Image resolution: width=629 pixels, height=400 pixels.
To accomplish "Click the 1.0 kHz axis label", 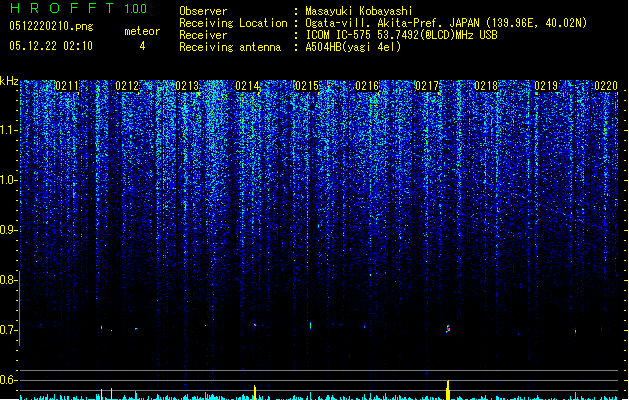I will point(9,180).
